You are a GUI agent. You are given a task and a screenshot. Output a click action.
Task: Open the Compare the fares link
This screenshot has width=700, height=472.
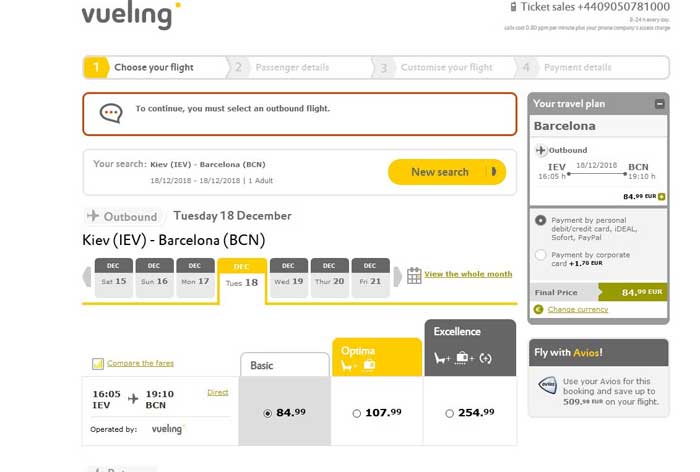click(x=140, y=364)
